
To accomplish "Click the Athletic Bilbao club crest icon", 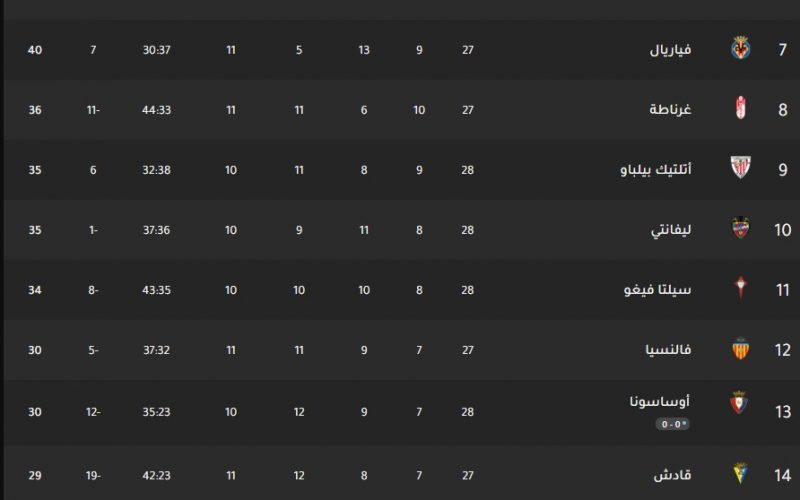I will click(x=741, y=167).
